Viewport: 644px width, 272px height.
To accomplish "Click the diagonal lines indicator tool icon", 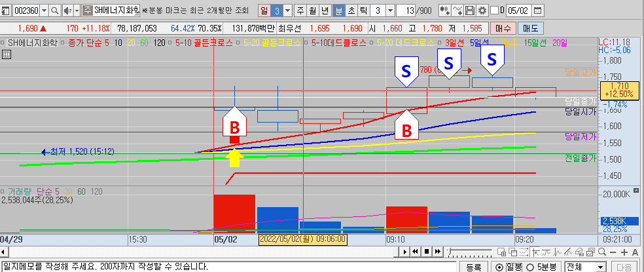I will tap(568, 252).
